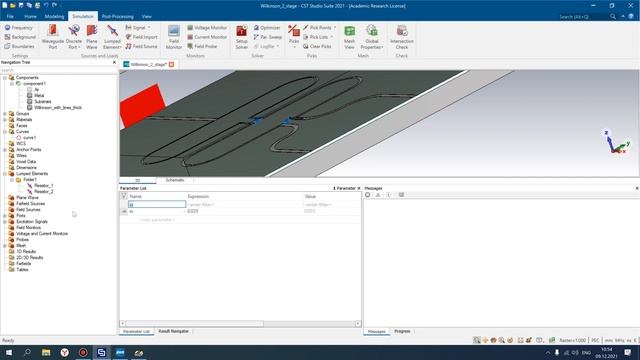Click the Waveguide Port tool

(53, 37)
